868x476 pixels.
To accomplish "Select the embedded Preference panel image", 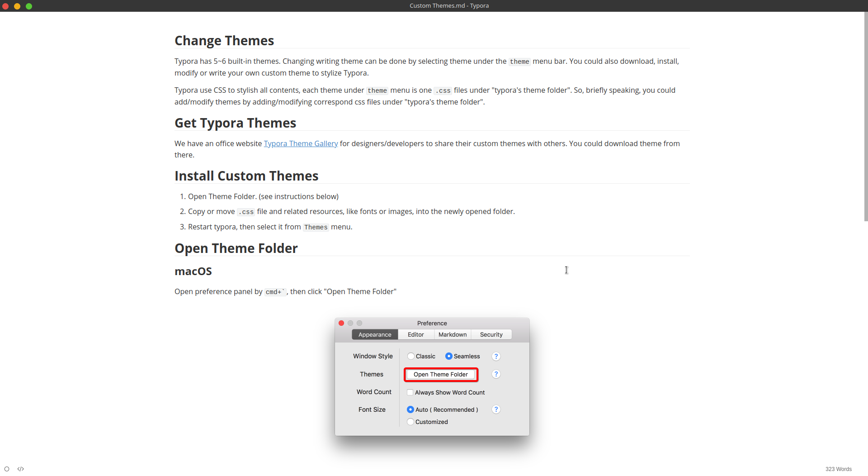I will 432,377.
